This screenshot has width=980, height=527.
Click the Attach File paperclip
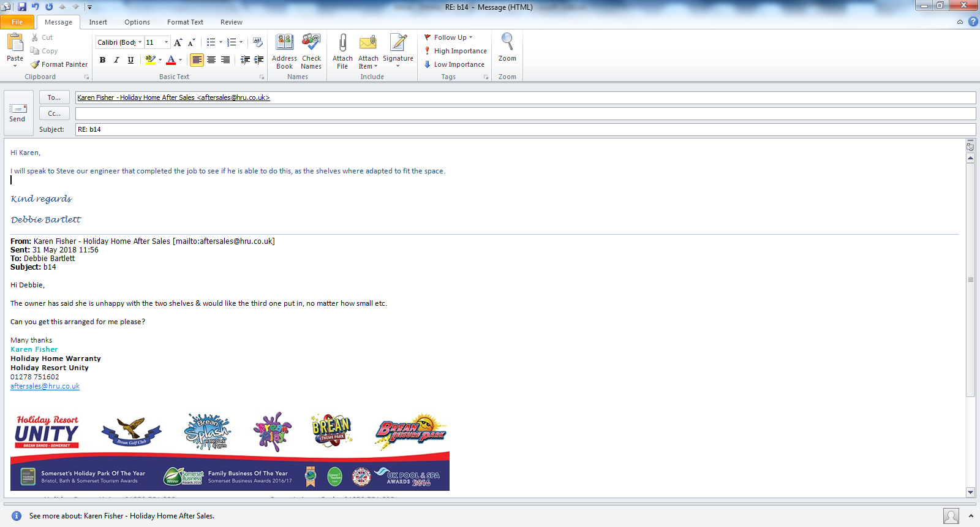coord(342,51)
